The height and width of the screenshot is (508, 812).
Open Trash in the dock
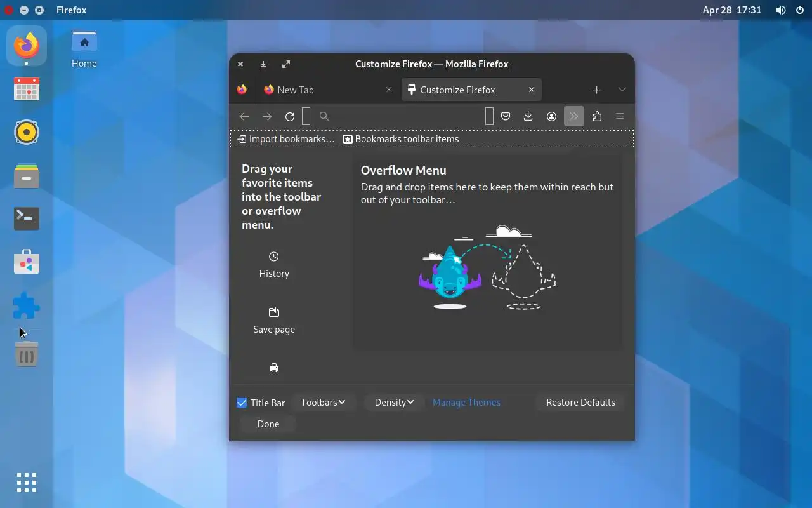tap(27, 354)
